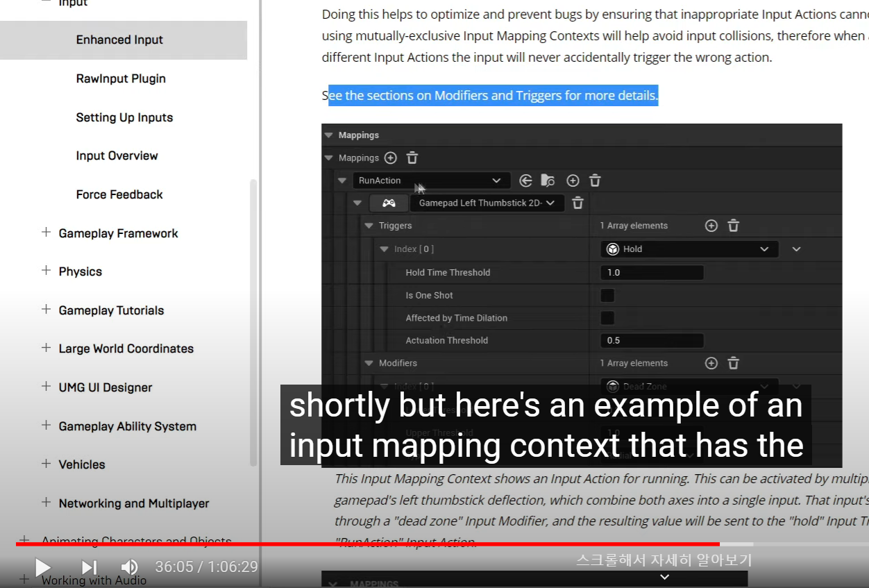Add key binding plus icon on RunAction row
Screen dimensions: 869x588
tap(573, 180)
